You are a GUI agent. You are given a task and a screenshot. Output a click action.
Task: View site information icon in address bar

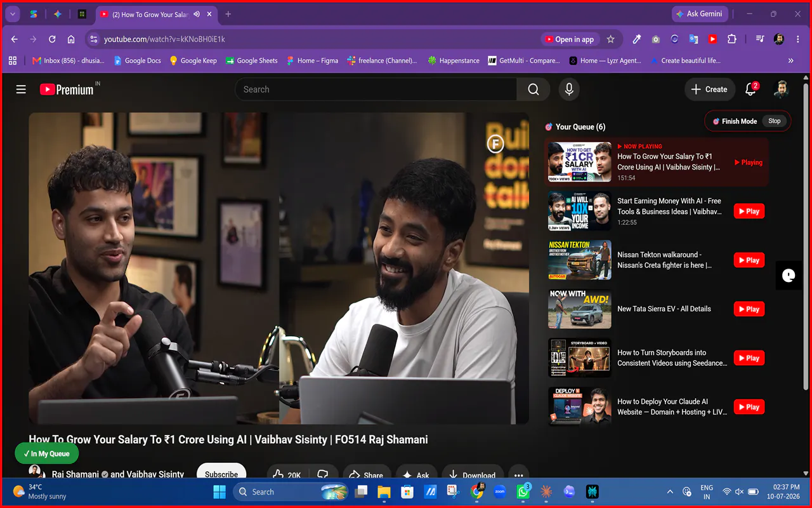click(x=93, y=39)
